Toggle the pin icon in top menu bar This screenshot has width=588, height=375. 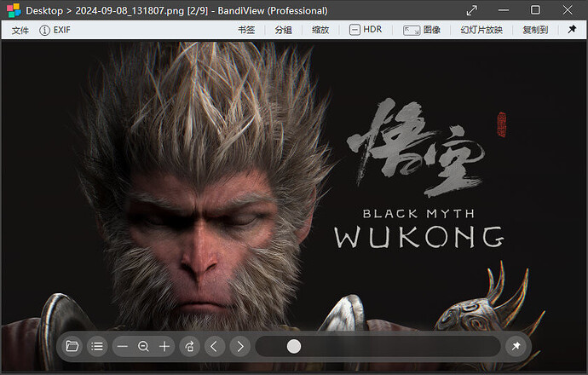(572, 29)
